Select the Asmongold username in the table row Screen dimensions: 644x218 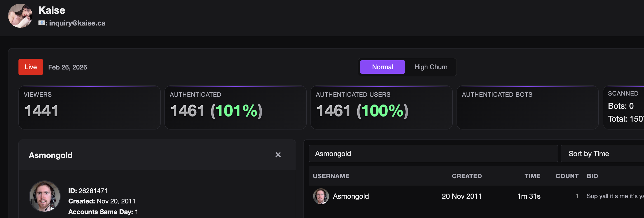pos(351,196)
